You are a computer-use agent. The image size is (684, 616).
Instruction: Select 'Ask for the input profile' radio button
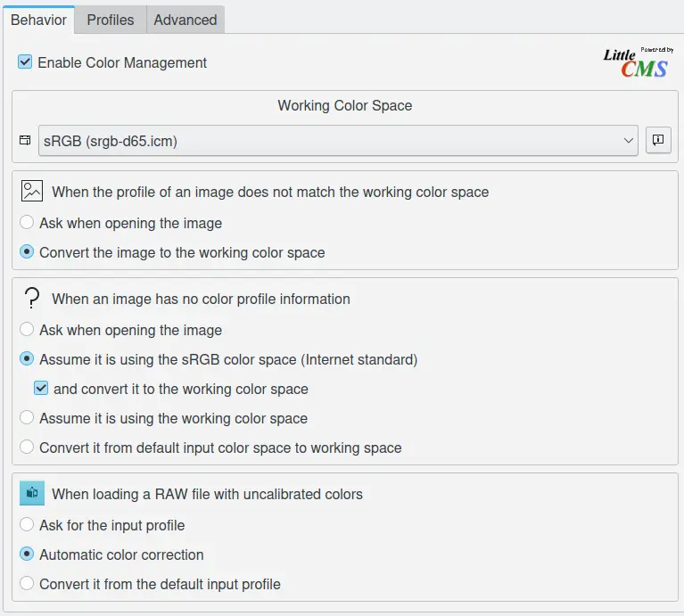(28, 525)
